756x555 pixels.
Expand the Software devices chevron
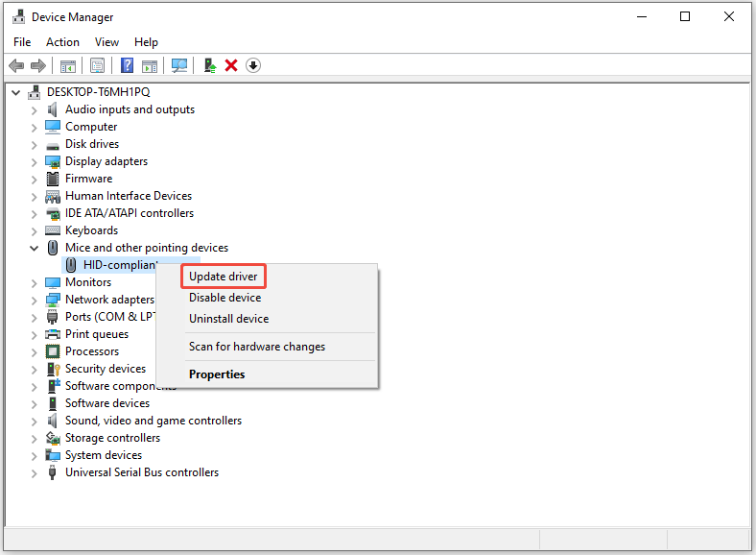[x=34, y=404]
